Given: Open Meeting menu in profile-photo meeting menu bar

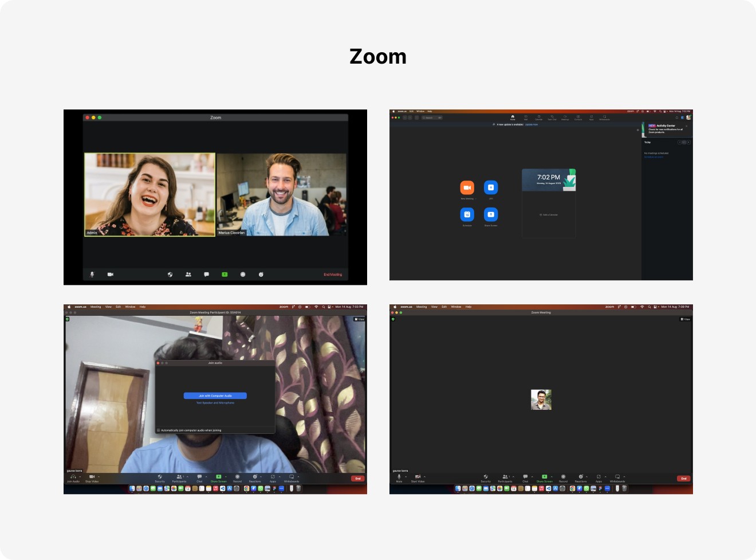Looking at the screenshot, I should coord(422,307).
